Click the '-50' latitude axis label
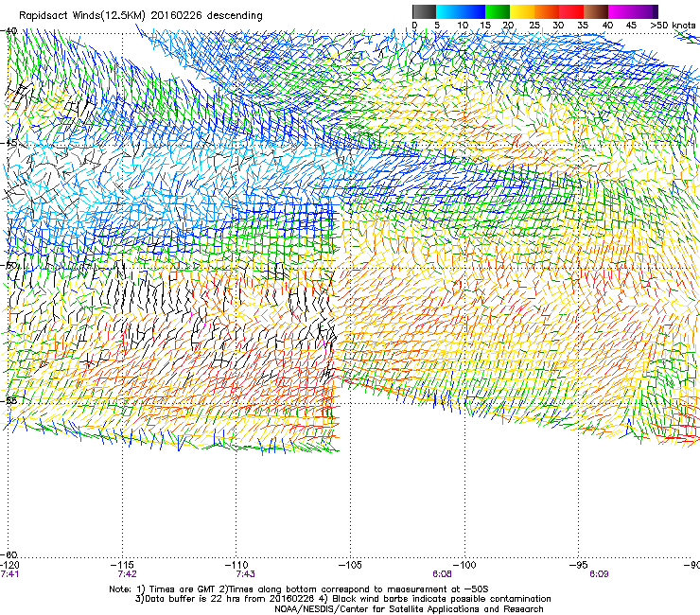This screenshot has width=700, height=615. [x=9, y=266]
